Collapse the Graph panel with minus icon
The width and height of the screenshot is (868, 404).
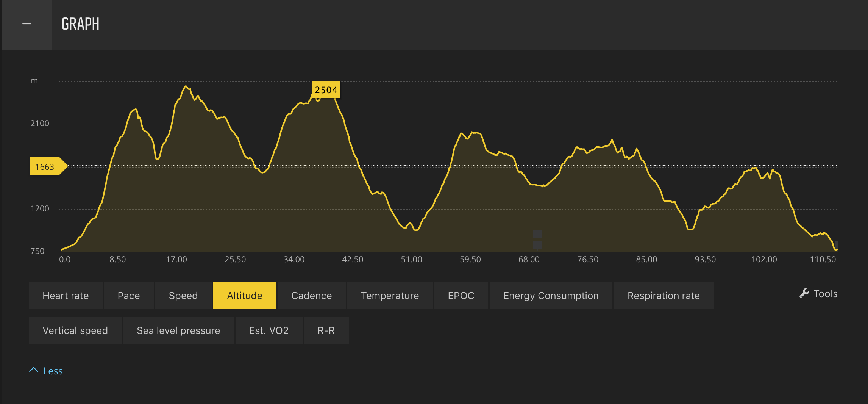pyautogui.click(x=27, y=24)
